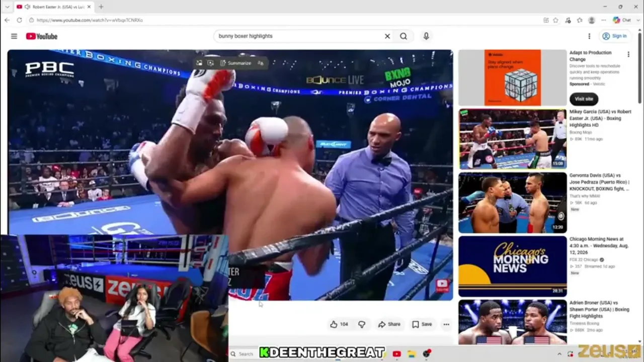Show hidden system tray icons
The height and width of the screenshot is (362, 644).
(559, 354)
